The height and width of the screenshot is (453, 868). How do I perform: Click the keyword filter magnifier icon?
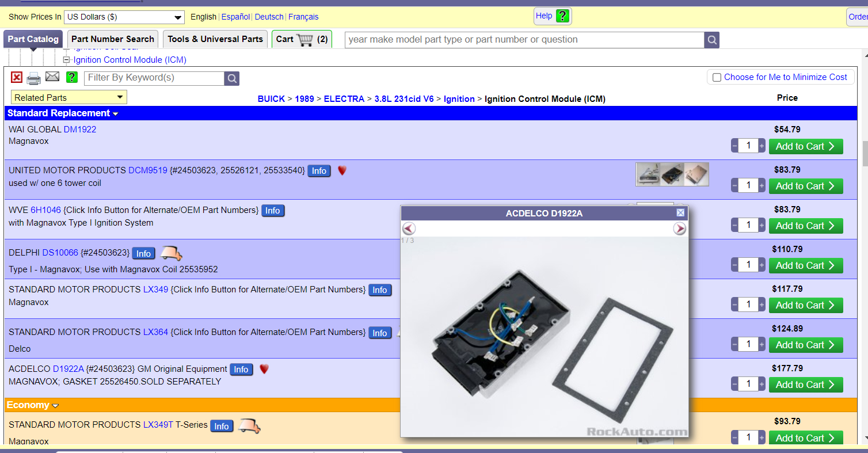tap(232, 78)
